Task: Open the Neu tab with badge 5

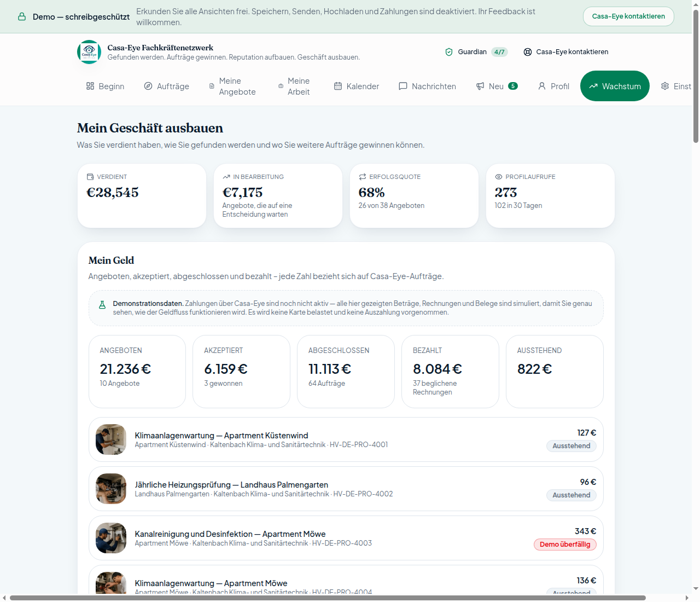Action: click(x=497, y=86)
